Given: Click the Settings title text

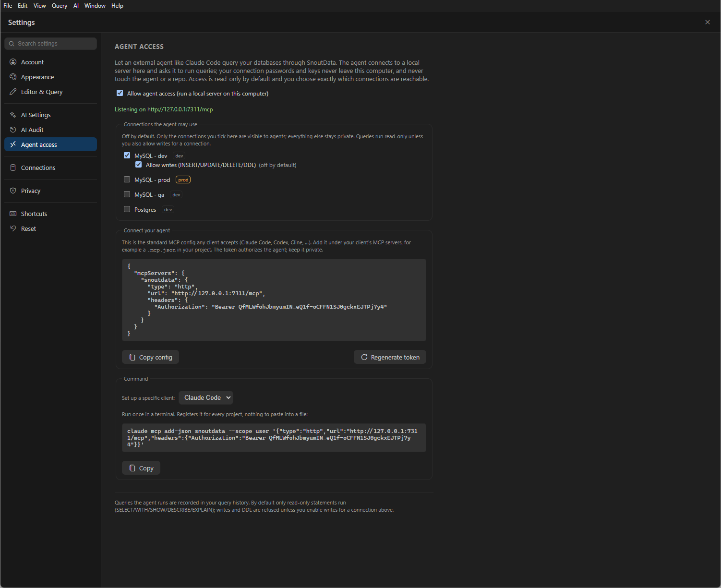Looking at the screenshot, I should 22,23.
